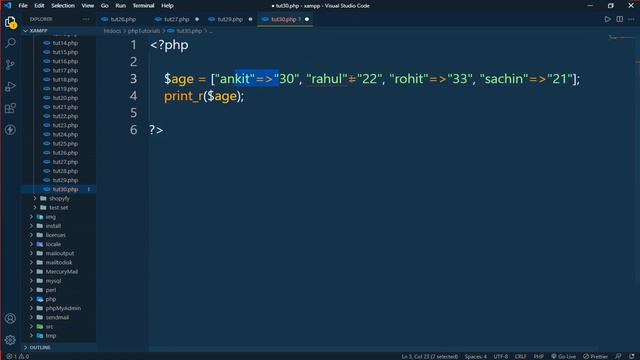Image resolution: width=640 pixels, height=360 pixels.
Task: Open the Edit menu
Action: (x=39, y=6)
